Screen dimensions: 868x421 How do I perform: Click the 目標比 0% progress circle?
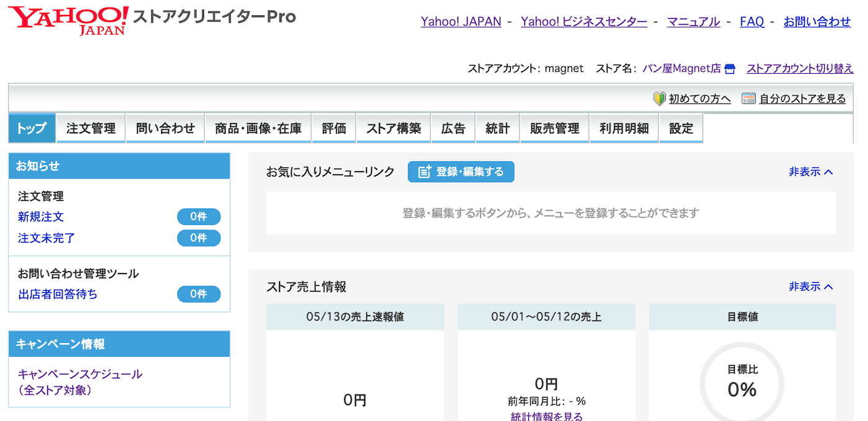pyautogui.click(x=742, y=382)
